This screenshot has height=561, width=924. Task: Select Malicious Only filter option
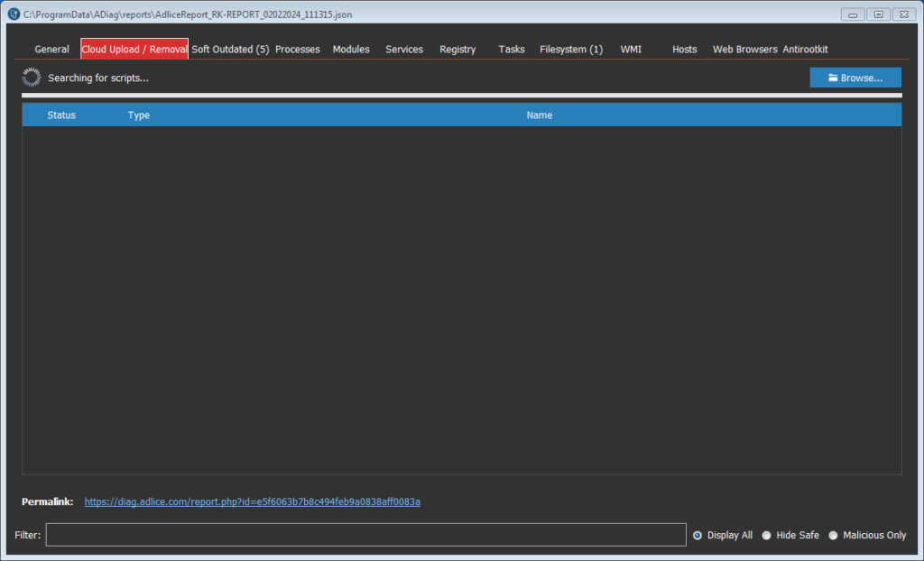coord(833,535)
